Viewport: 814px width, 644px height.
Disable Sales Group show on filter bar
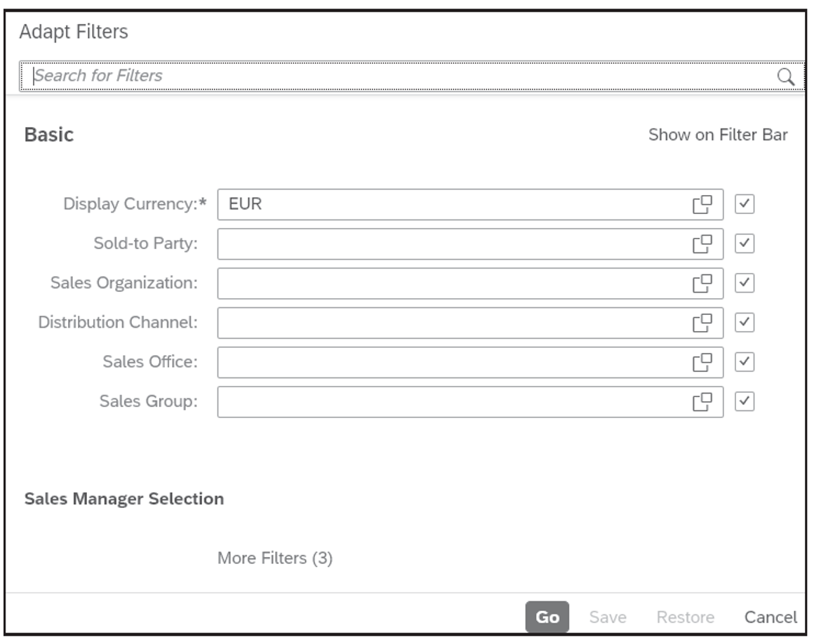[x=746, y=402]
